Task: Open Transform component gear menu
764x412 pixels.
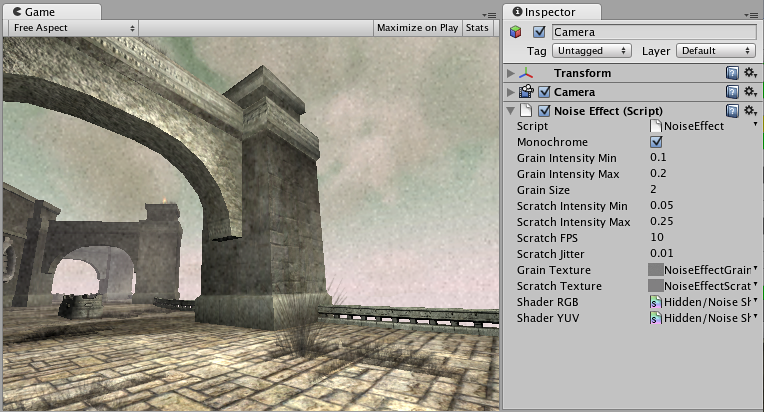Action: point(750,73)
